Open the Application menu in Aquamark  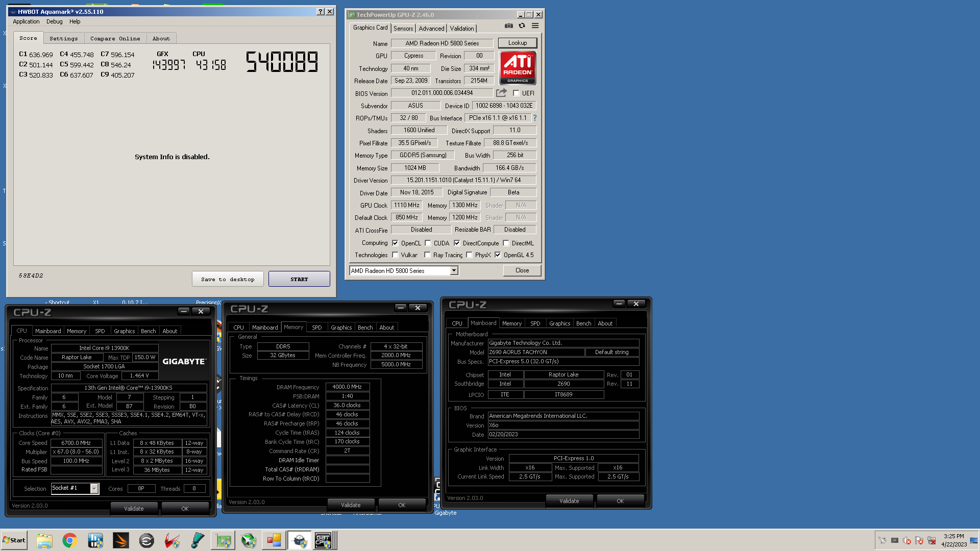[26, 21]
